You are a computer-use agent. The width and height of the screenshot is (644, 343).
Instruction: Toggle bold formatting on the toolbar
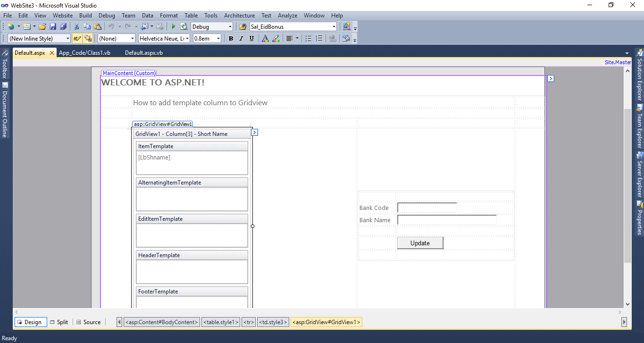pos(231,38)
